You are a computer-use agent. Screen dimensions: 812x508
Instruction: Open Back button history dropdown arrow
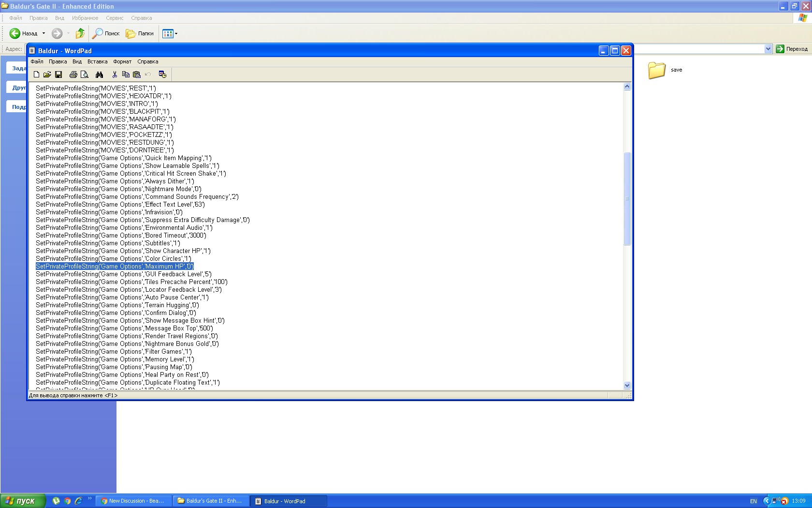[43, 33]
